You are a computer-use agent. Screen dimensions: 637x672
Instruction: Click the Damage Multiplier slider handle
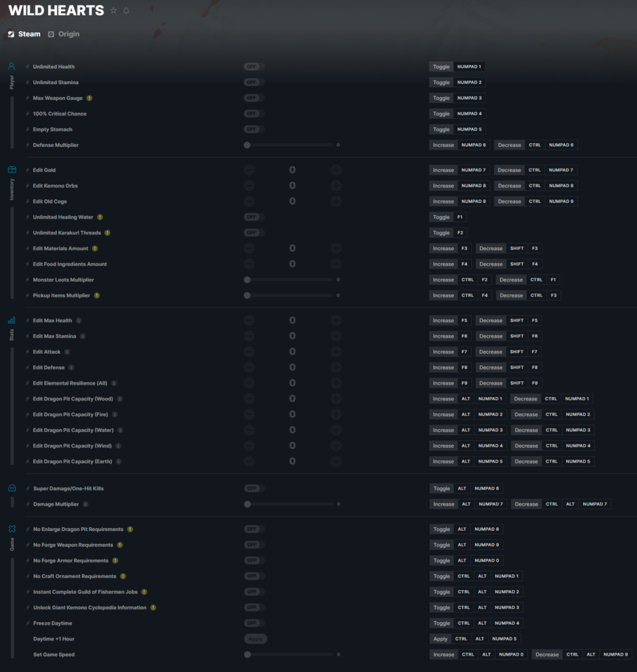point(247,505)
